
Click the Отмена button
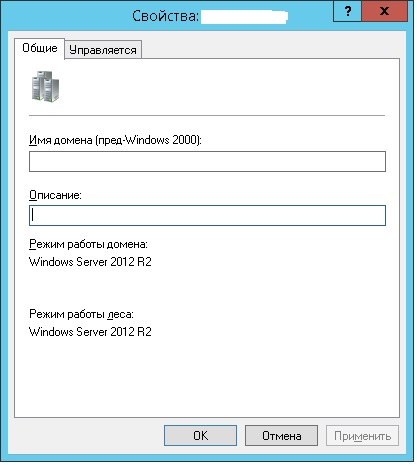point(281,435)
